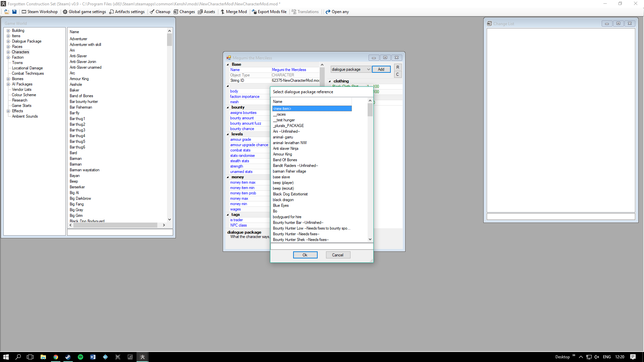Viewport: 644px width, 362px height.
Task: Open Global game settings
Action: tap(84, 12)
